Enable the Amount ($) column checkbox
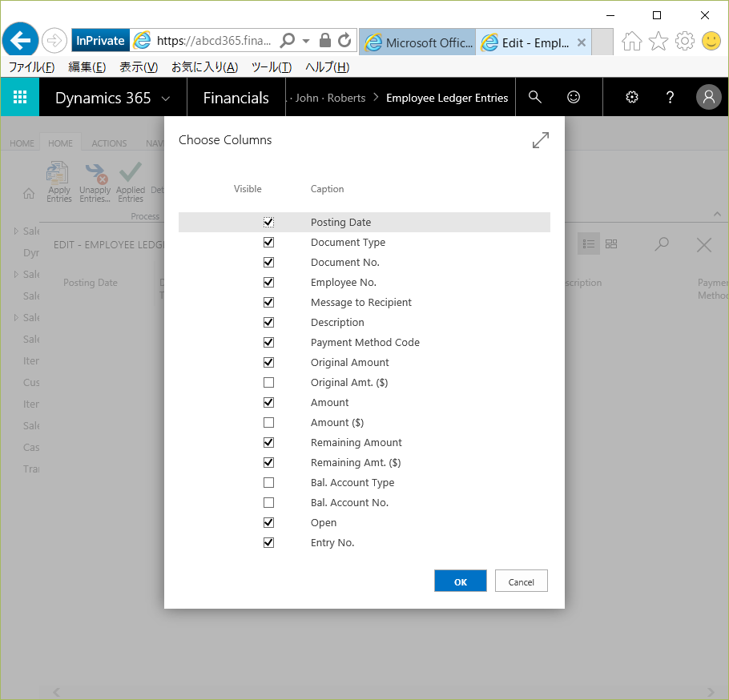Viewport: 729px width, 700px height. (268, 423)
